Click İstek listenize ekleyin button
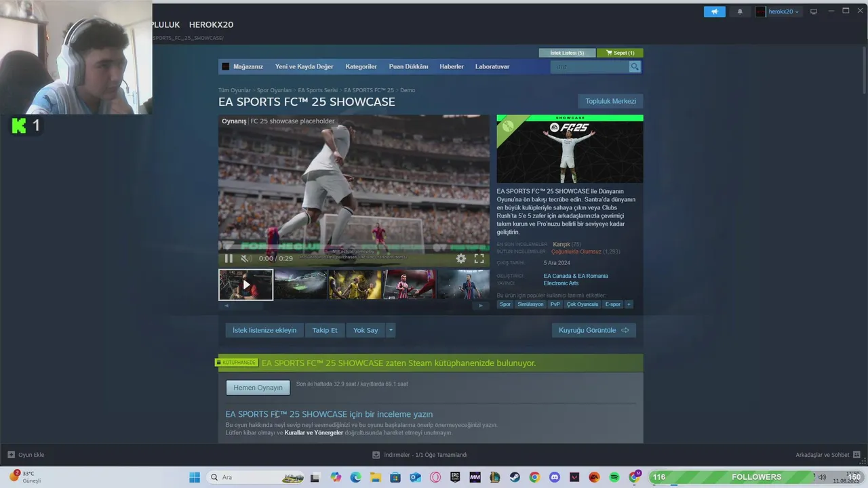Image resolution: width=868 pixels, height=488 pixels. (264, 330)
